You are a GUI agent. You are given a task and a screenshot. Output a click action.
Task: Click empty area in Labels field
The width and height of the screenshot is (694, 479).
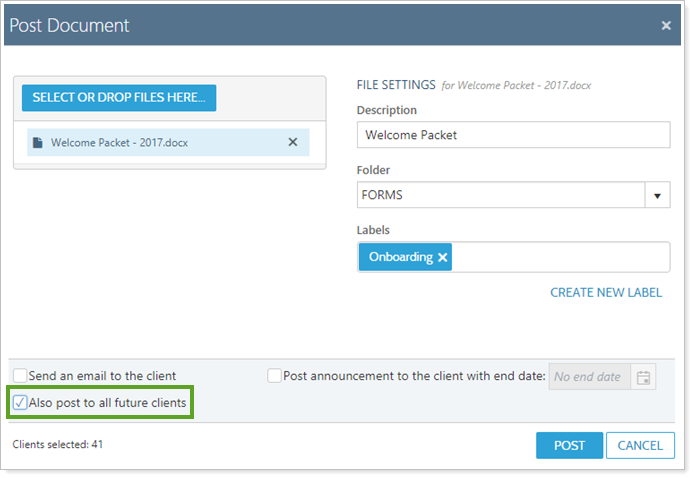(x=560, y=257)
